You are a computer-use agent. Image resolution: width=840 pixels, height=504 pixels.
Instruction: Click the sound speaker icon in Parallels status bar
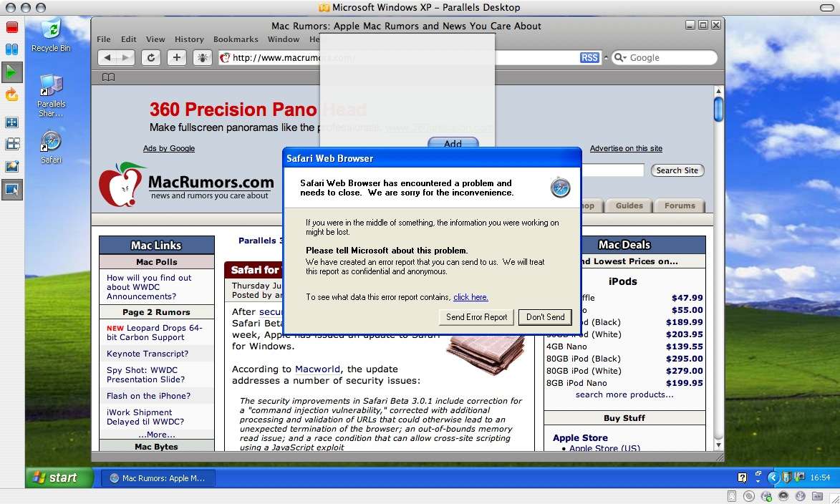(x=783, y=496)
